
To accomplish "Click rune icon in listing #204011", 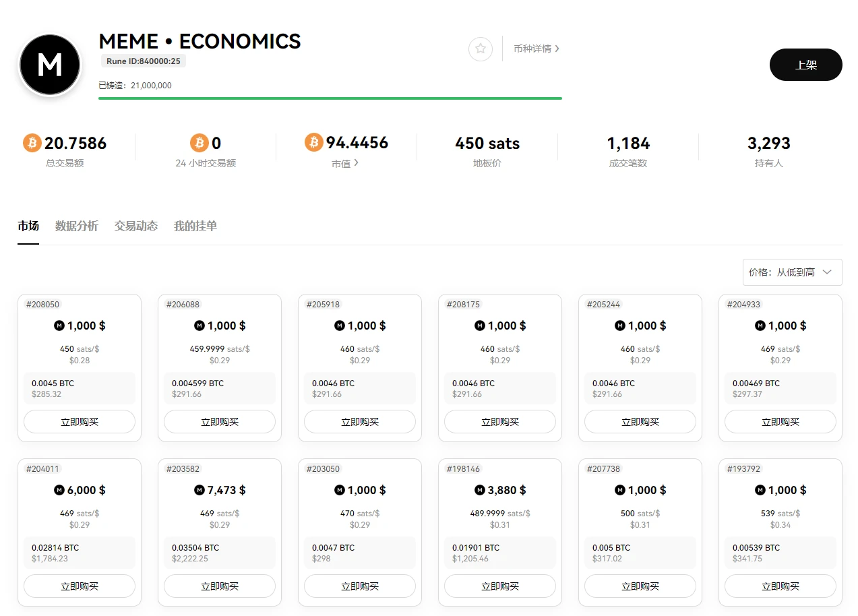I will [x=59, y=490].
